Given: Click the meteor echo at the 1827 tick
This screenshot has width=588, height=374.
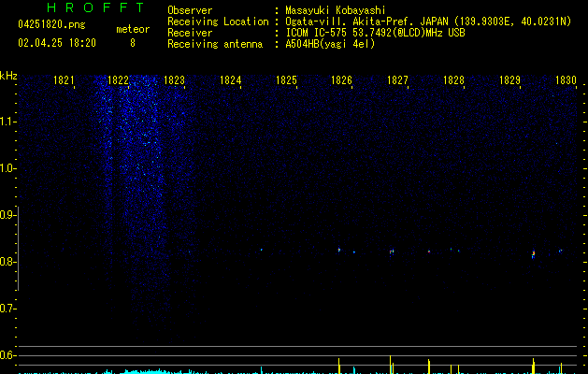Looking at the screenshot, I should tap(392, 252).
